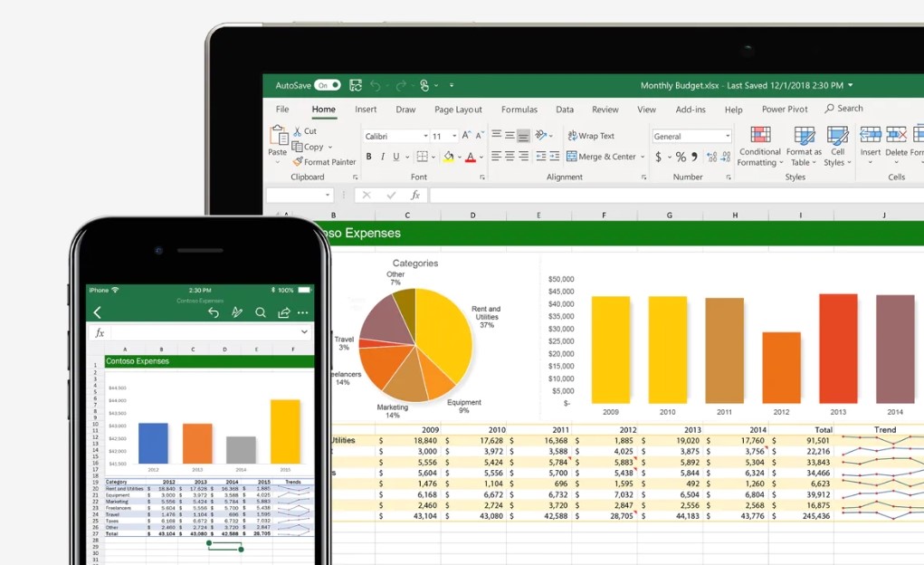Toggle Bold formatting in the Font group

(368, 157)
